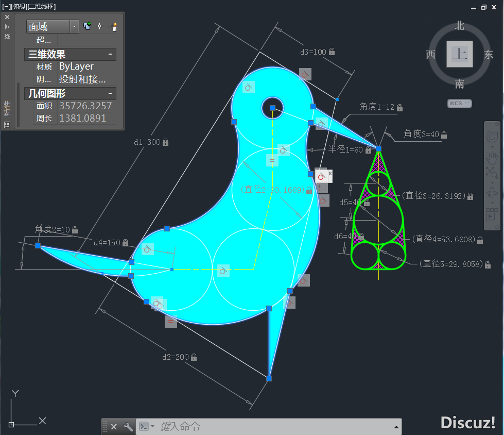Image resolution: width=504 pixels, height=435 pixels.
Task: Click the red equal constraint below the belly
Action: coord(171,322)
